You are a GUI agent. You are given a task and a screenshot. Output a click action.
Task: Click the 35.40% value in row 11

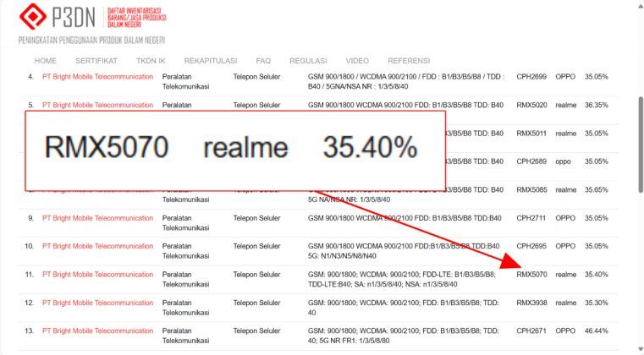[x=597, y=275]
